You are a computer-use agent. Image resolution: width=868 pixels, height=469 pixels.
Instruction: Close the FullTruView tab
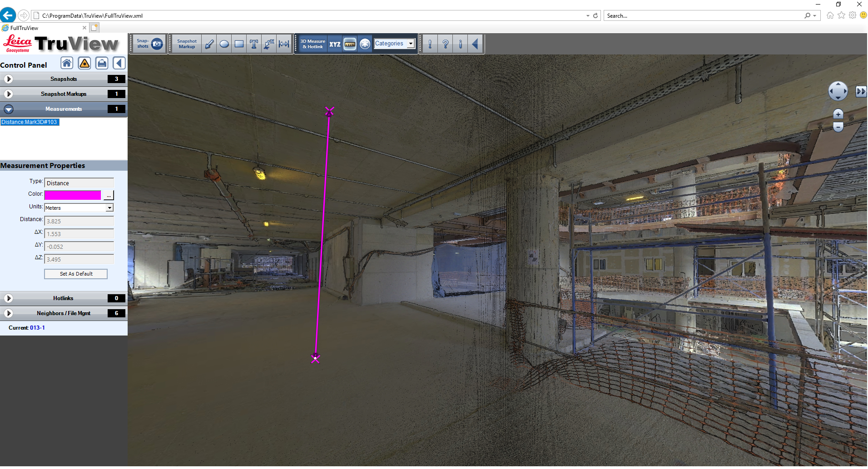pos(84,28)
